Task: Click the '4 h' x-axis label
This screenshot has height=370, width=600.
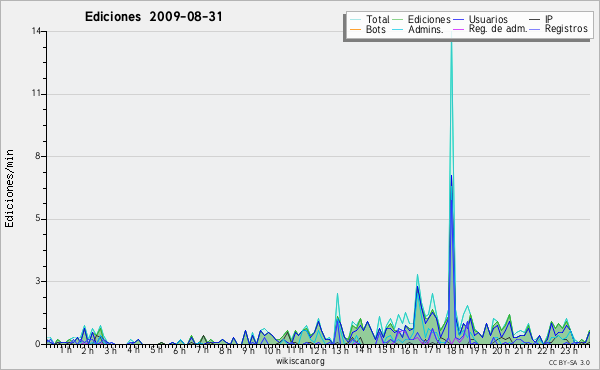Action: pyautogui.click(x=133, y=350)
